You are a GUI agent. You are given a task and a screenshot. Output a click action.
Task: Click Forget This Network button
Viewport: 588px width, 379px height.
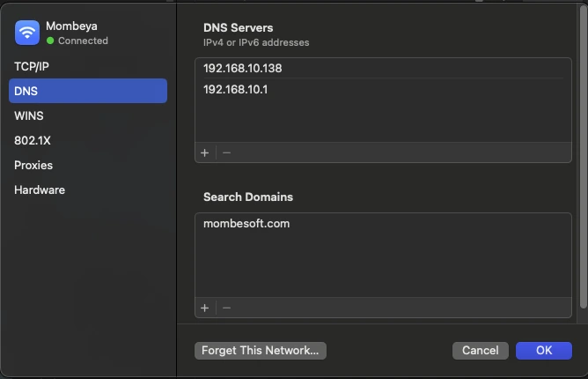(261, 350)
